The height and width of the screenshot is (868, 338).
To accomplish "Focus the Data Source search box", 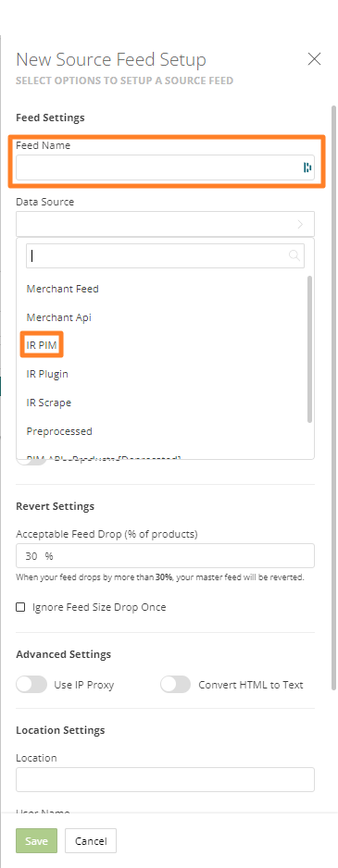I will (x=165, y=255).
